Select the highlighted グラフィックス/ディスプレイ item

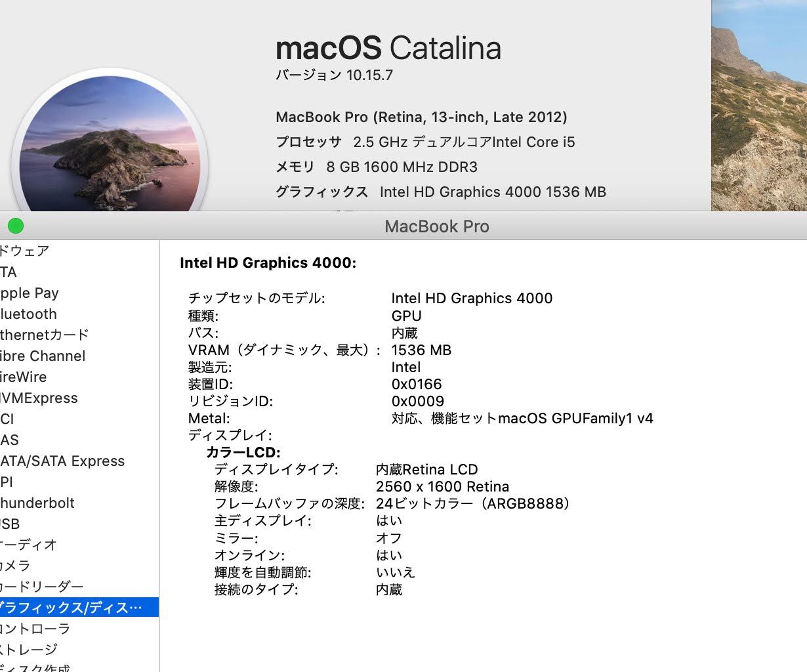pyautogui.click(x=71, y=608)
